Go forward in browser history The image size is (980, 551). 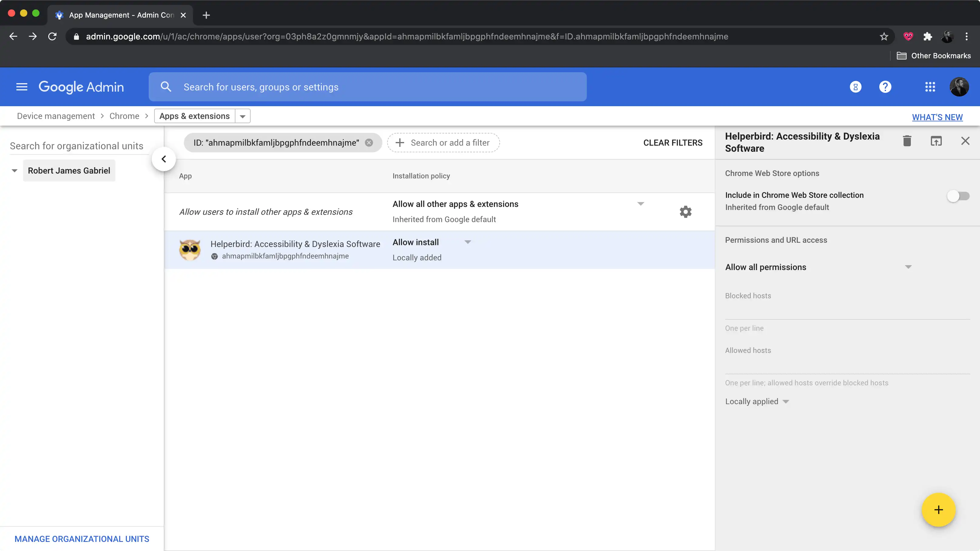click(x=33, y=36)
